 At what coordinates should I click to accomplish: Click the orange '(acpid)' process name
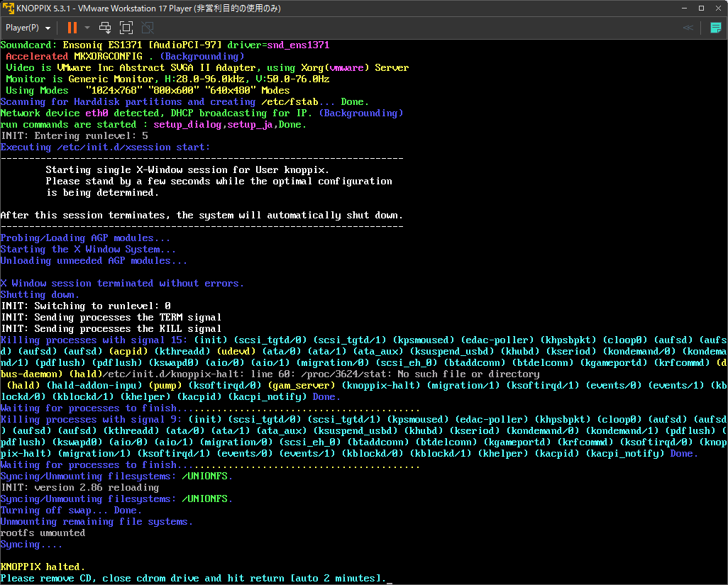[128, 351]
